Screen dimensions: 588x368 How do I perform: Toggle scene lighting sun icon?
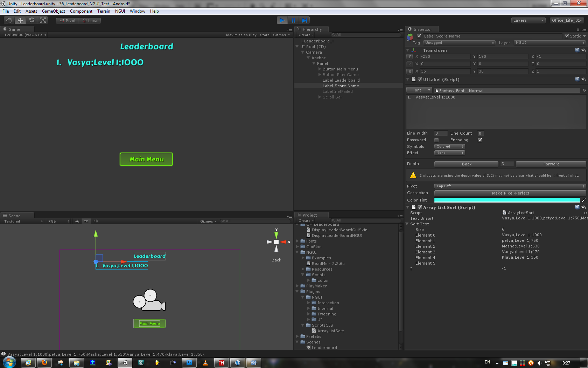click(x=77, y=221)
